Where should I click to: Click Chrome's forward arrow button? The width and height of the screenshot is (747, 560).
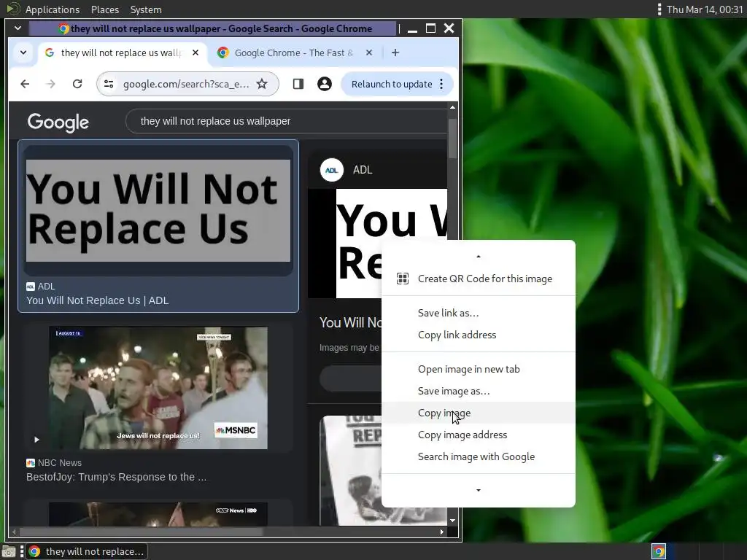click(x=50, y=85)
